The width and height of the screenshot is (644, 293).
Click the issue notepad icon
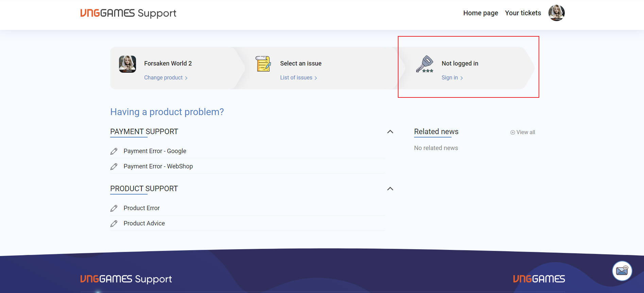[263, 64]
